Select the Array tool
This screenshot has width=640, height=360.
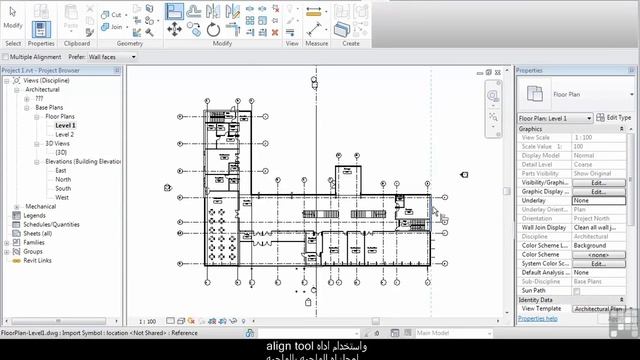click(250, 20)
